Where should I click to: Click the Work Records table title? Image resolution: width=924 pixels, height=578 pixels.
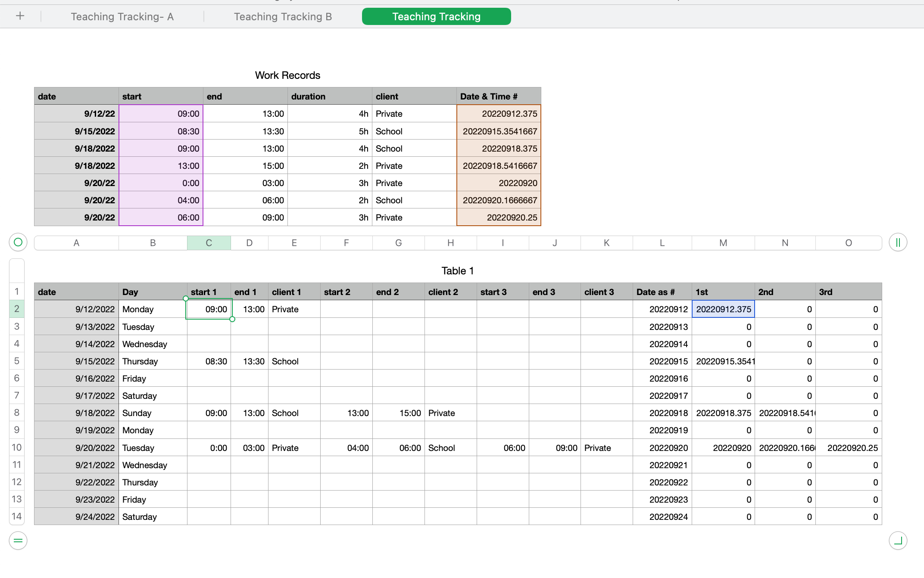(x=287, y=75)
